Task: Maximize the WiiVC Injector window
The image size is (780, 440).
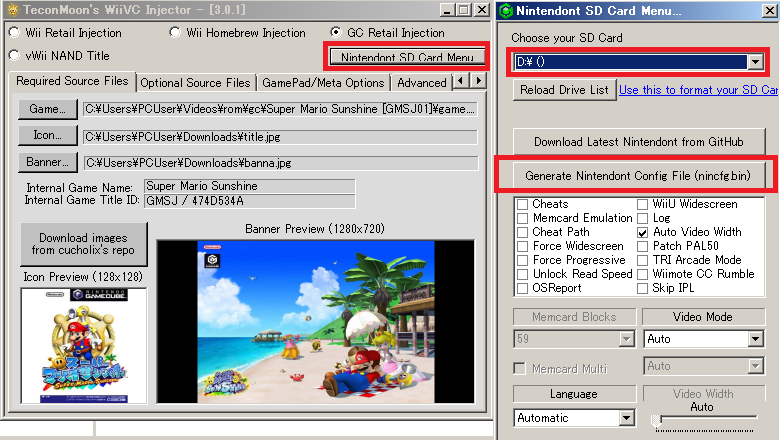Action: [x=464, y=10]
